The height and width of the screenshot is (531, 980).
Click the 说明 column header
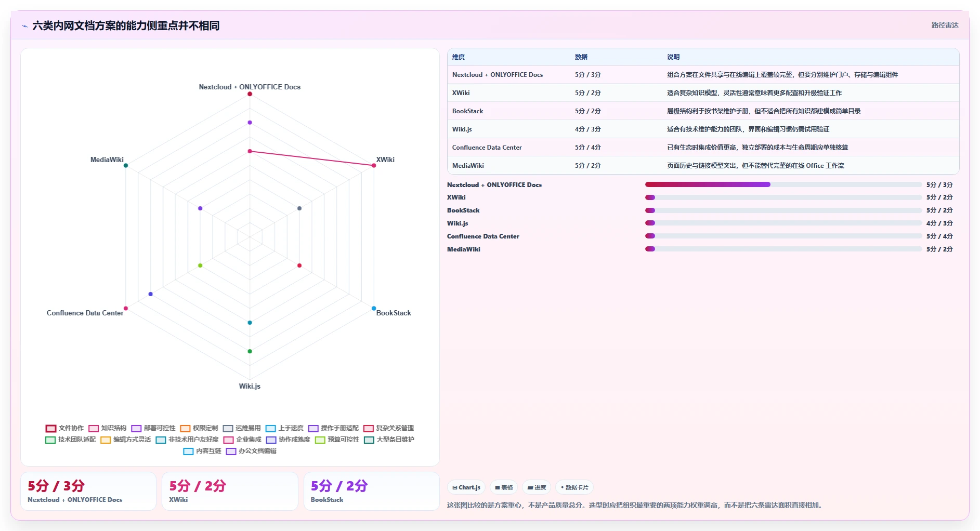(x=673, y=57)
